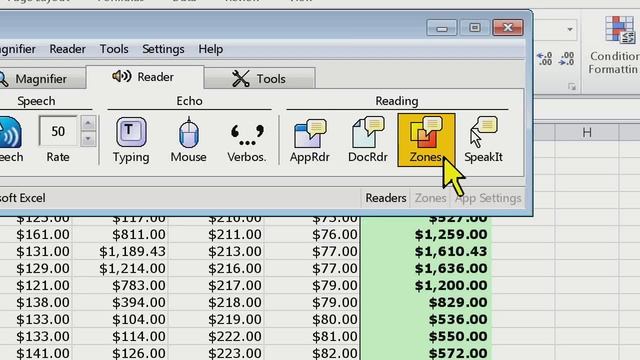Select the cell containing $1,189.43

coord(121,251)
